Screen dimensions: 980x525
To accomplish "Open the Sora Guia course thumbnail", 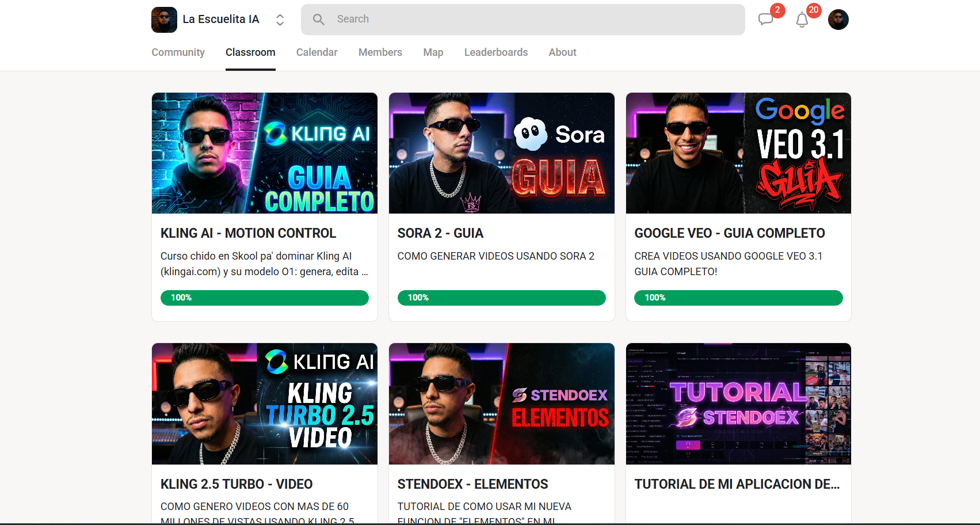I will pos(502,153).
